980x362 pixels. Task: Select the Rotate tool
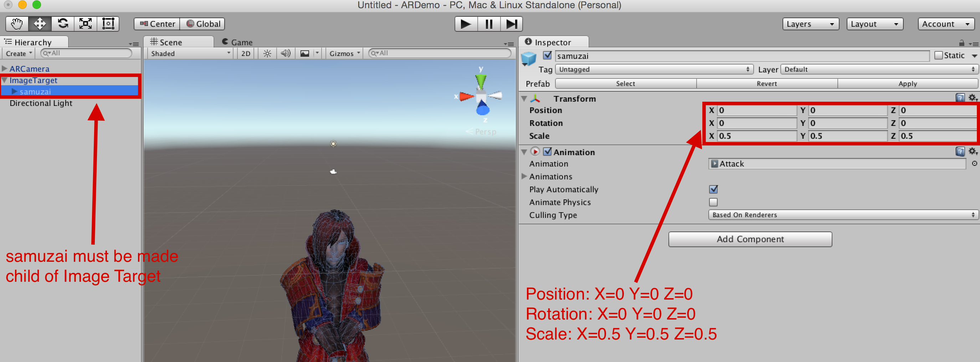tap(63, 24)
